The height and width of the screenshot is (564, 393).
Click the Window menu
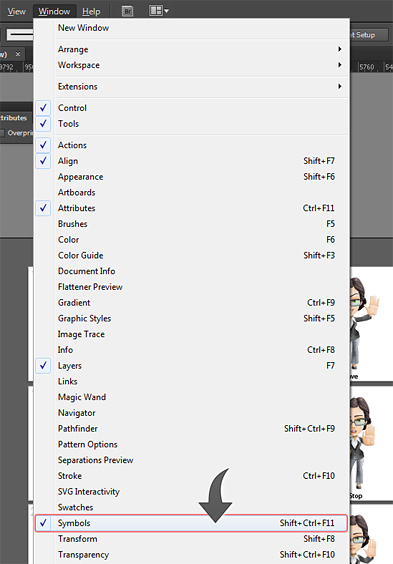click(54, 12)
